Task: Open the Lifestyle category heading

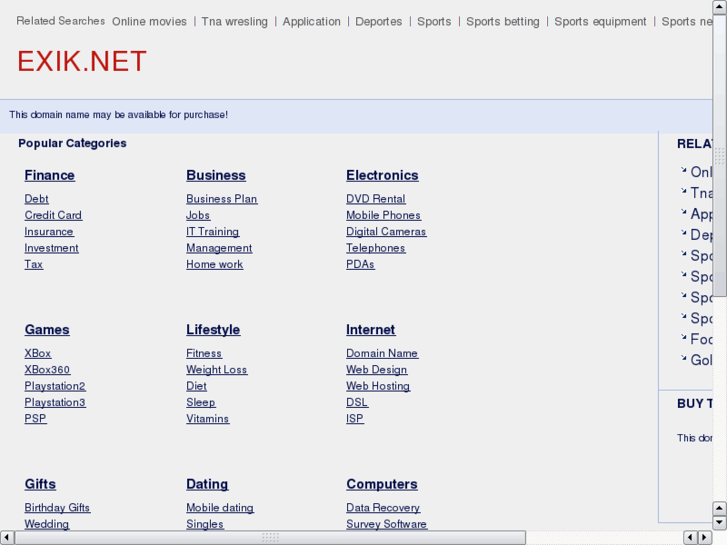Action: (x=213, y=330)
